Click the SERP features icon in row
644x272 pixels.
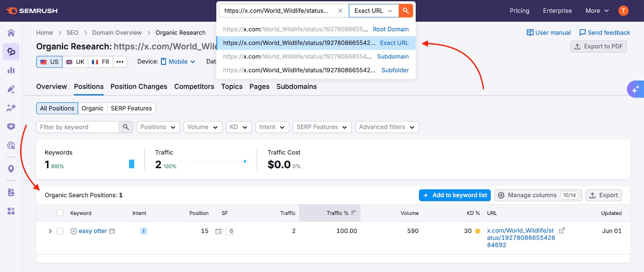pyautogui.click(x=219, y=231)
